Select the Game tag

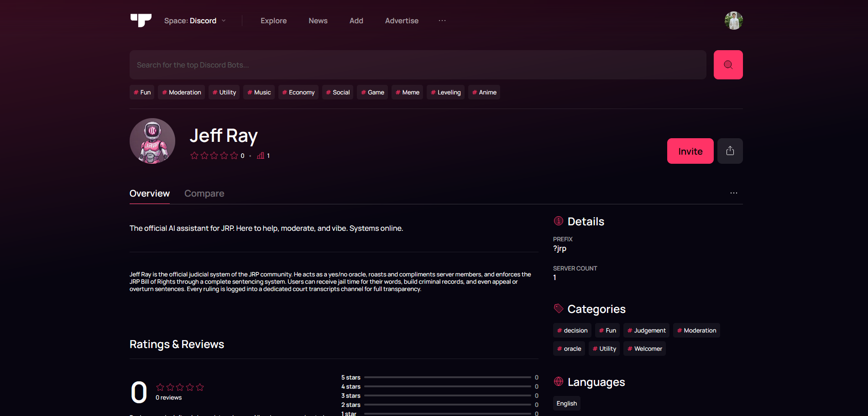tap(372, 92)
